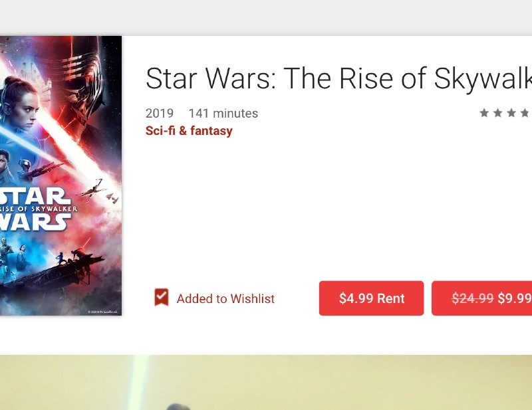
Task: Click the X-wing fighter on the poster
Action: [91, 189]
